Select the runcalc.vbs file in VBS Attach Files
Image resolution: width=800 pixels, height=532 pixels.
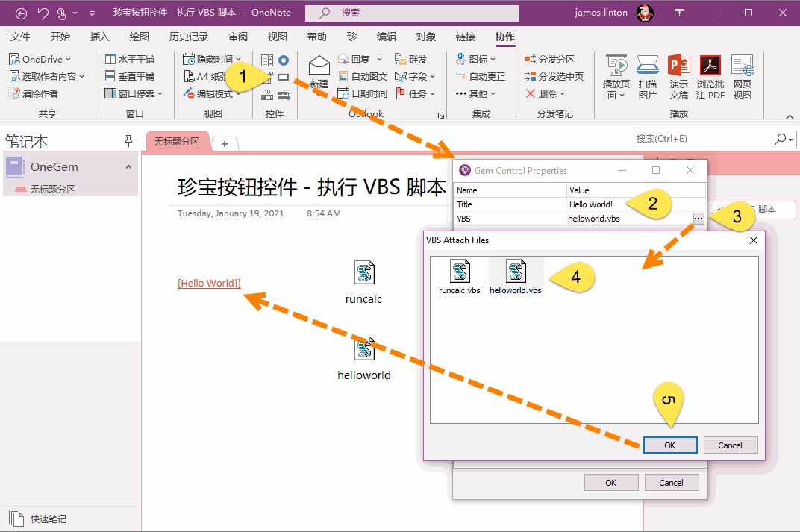point(460,277)
